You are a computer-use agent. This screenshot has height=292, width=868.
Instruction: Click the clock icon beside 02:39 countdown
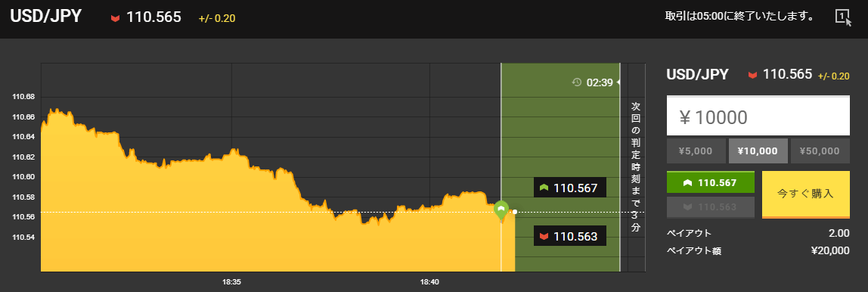(577, 82)
